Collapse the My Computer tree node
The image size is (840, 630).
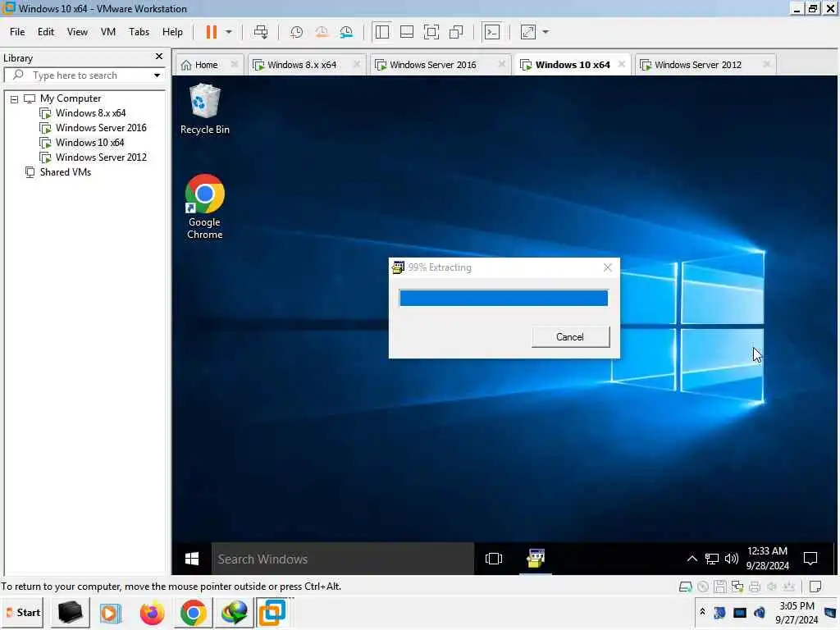coord(15,99)
